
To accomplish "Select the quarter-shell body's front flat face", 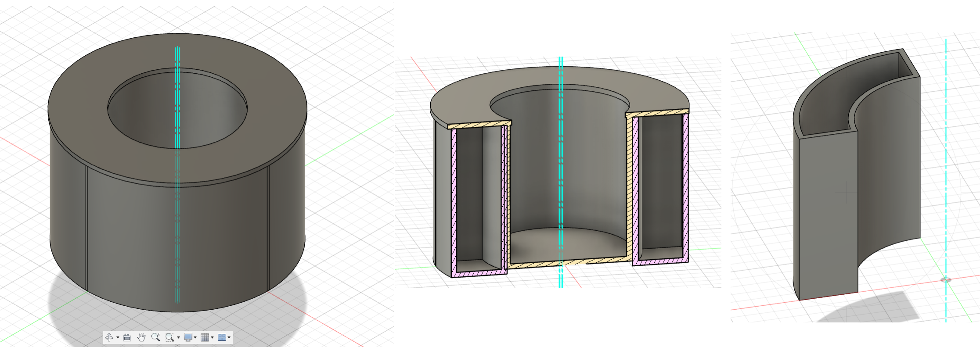I will tap(828, 215).
